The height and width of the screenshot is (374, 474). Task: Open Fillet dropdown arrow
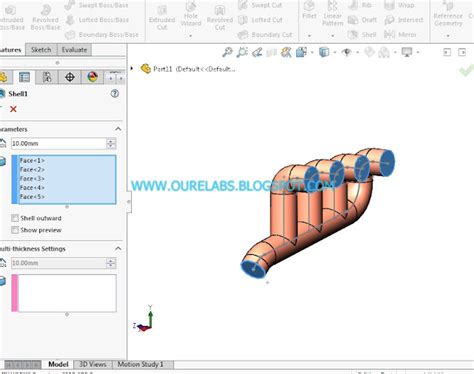(309, 35)
